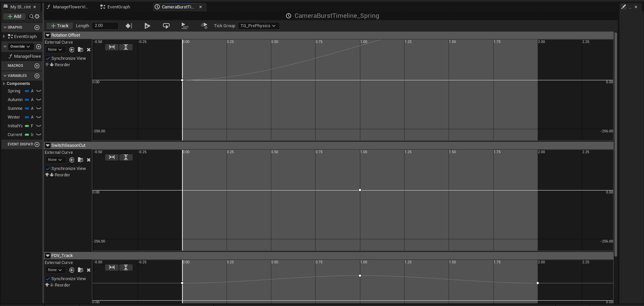Click the blueprint search magnifier in My Blueprint panel
Image resolution: width=644 pixels, height=306 pixels.
(31, 16)
